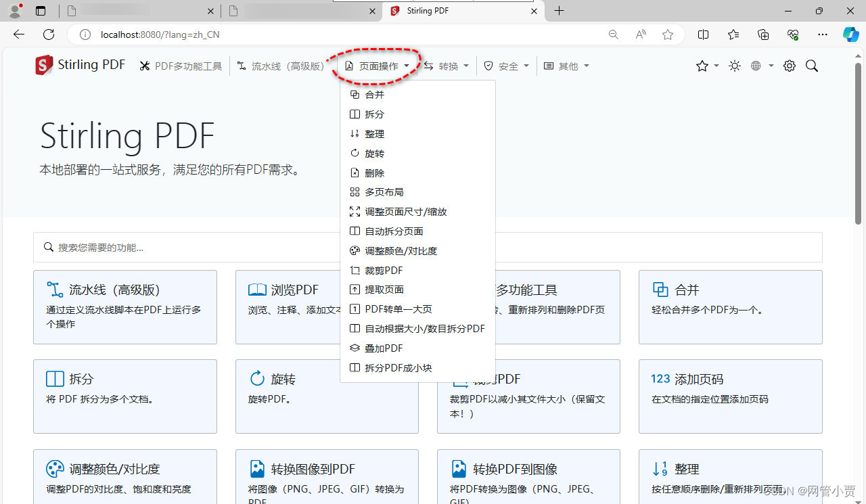
Task: Open the settings gear icon
Action: (x=789, y=66)
